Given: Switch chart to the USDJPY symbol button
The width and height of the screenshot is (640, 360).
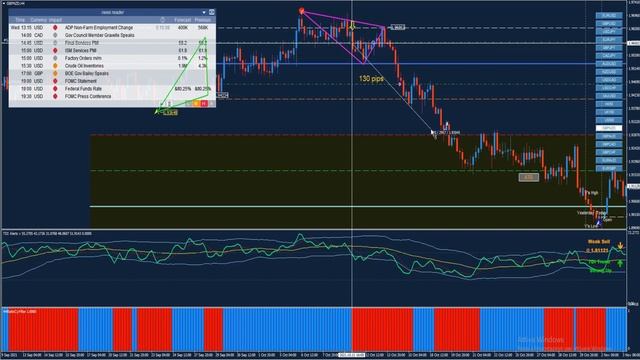Looking at the screenshot, I should (x=609, y=31).
